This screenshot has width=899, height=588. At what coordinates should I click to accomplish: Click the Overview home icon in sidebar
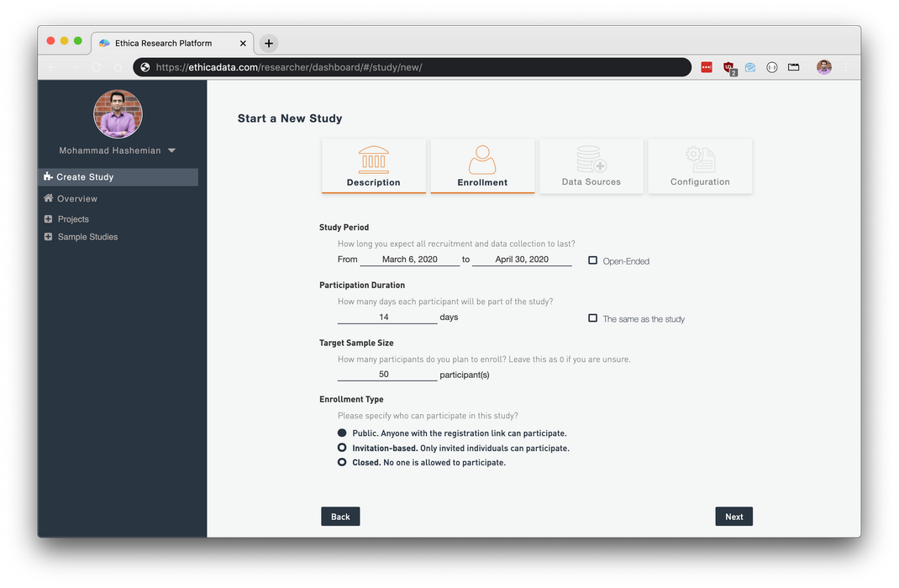49,198
